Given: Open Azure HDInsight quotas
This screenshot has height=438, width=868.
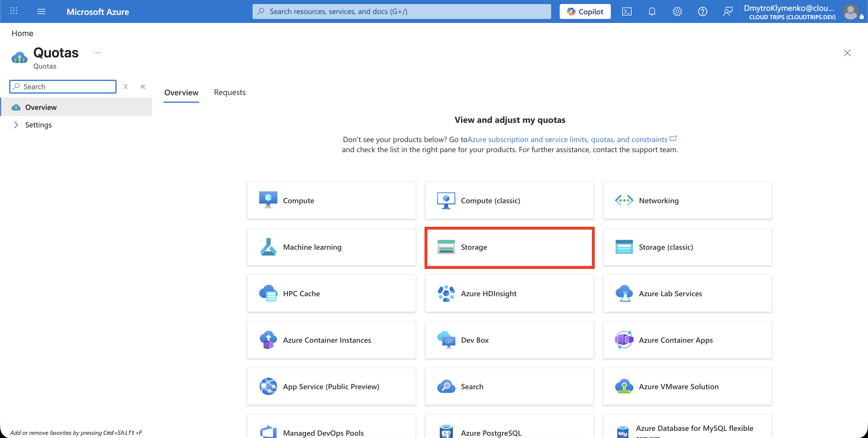Looking at the screenshot, I should tap(509, 293).
